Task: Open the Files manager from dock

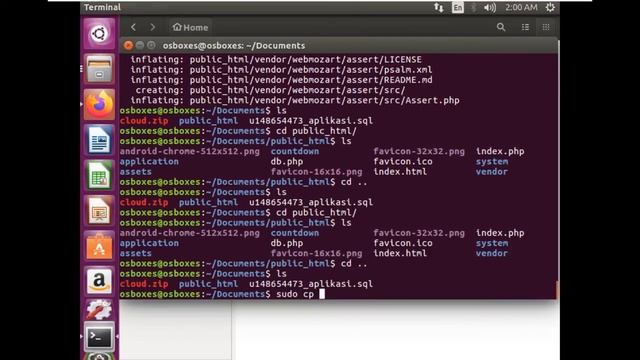Action: click(99, 69)
